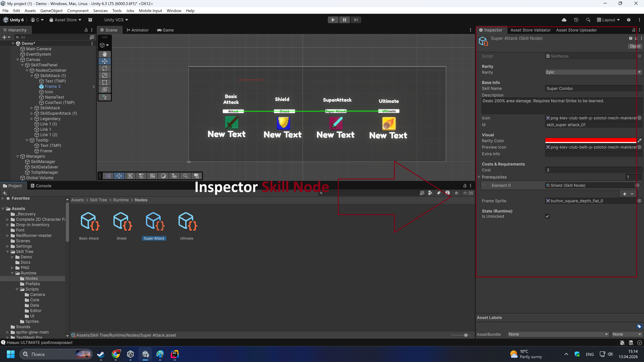The width and height of the screenshot is (644, 362).
Task: Select the Transform tool
Action: 105,89
